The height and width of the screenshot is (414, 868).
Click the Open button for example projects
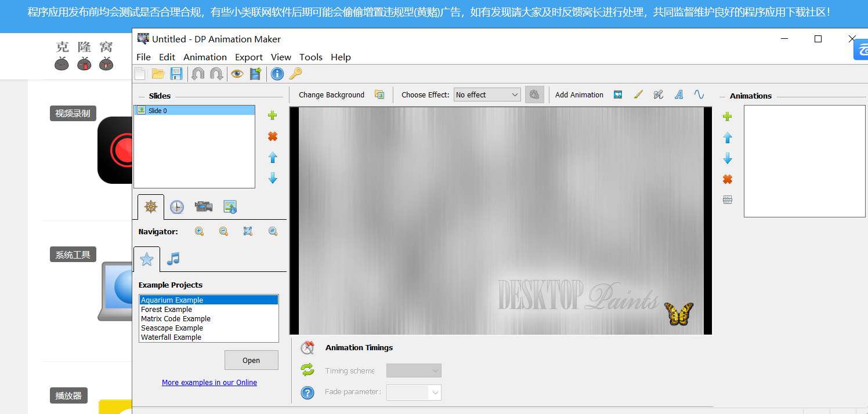pos(251,360)
